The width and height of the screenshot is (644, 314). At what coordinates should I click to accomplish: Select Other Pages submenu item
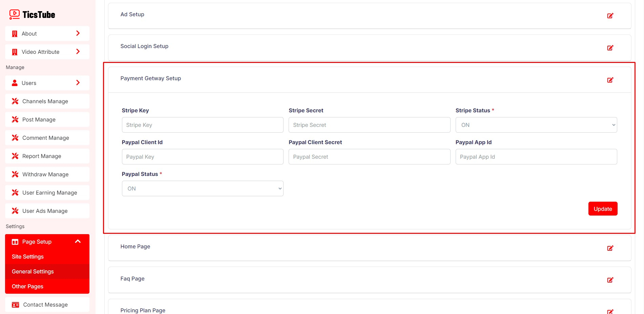point(27,286)
